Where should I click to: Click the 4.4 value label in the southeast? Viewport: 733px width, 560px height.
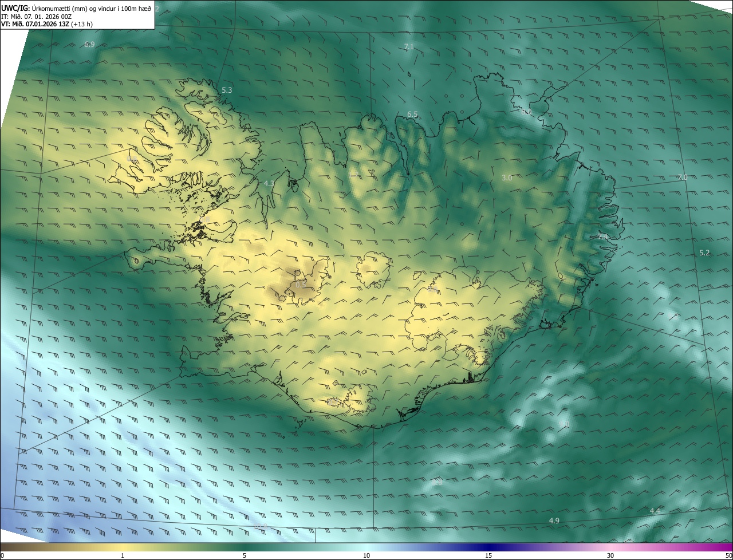tap(655, 511)
